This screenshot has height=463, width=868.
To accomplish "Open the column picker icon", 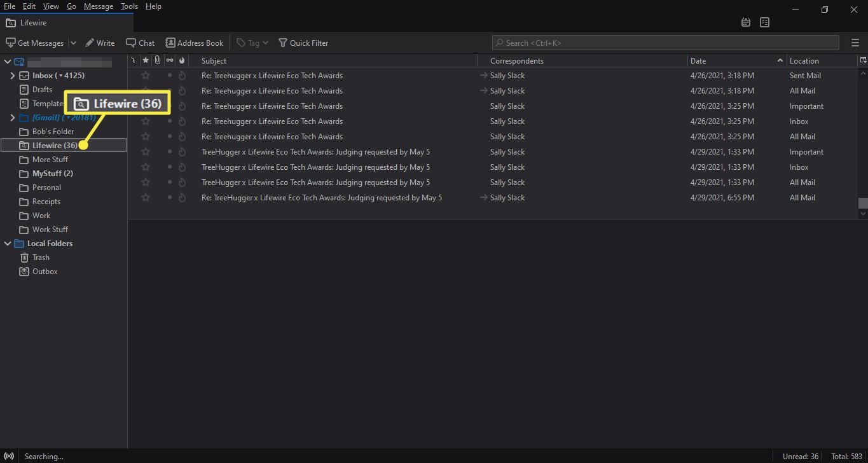I will pyautogui.click(x=863, y=60).
